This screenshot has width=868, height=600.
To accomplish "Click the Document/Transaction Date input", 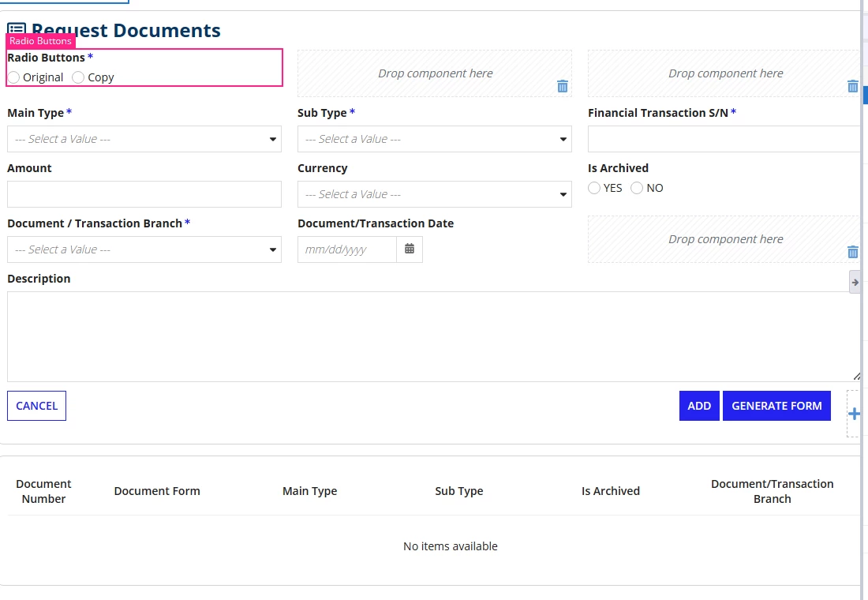I will (x=347, y=249).
